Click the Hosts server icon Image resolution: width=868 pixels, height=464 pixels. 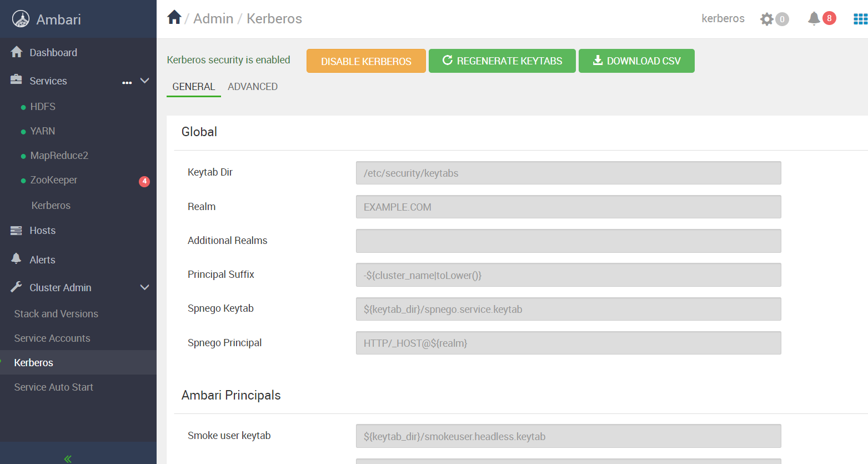coord(16,230)
